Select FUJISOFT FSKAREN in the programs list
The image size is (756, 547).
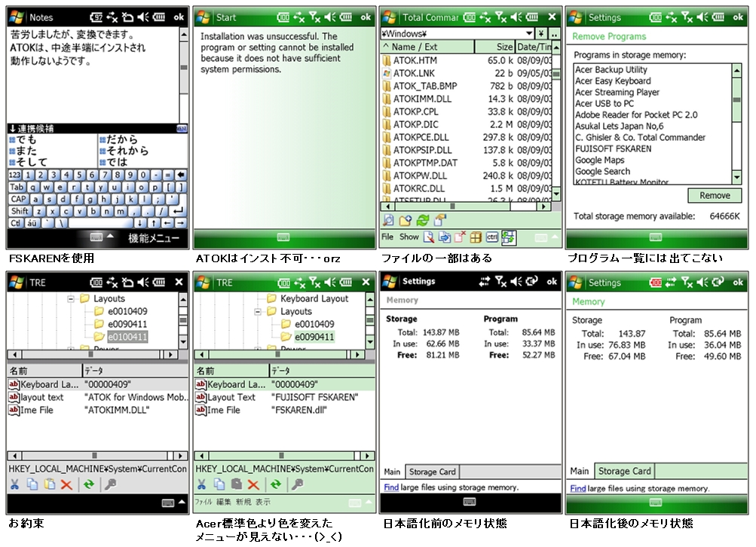click(613, 148)
